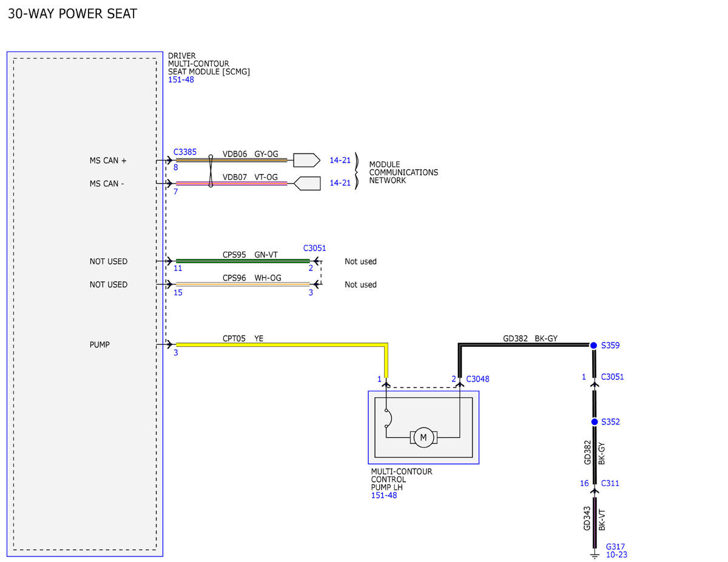Viewport: 728px width, 562px height.
Task: Click the off-page arrow on the VDB06 wire
Action: [306, 160]
